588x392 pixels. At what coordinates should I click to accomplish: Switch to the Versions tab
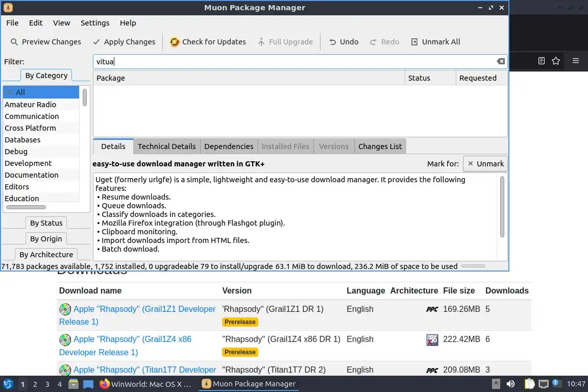click(x=334, y=146)
